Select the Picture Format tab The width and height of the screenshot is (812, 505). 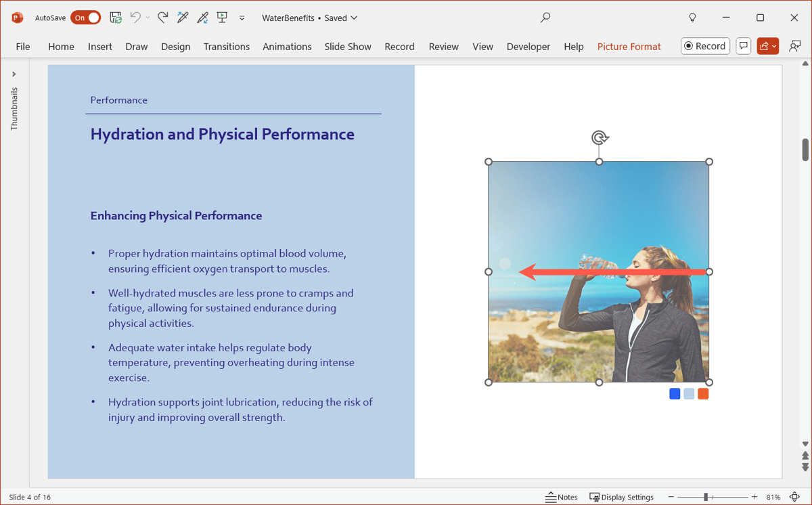click(x=629, y=47)
